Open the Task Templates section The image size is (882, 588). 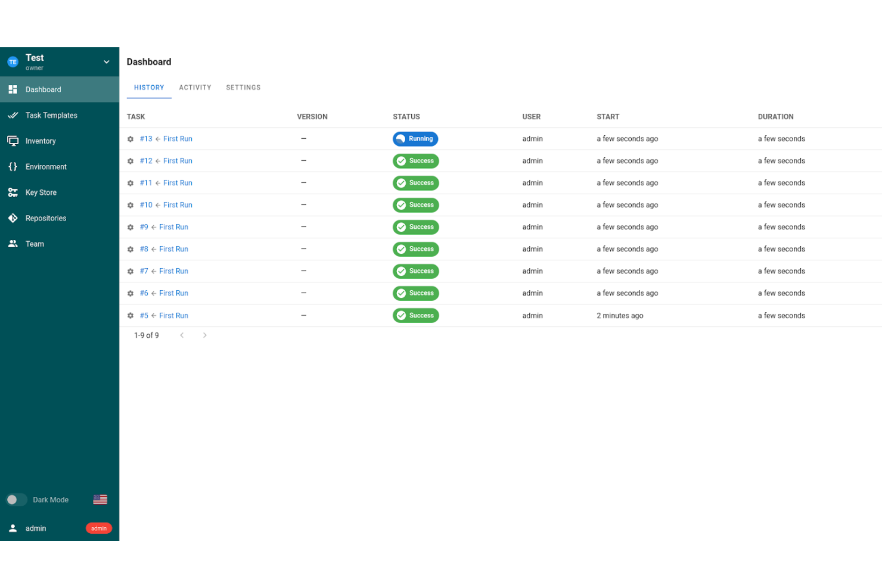click(x=51, y=115)
